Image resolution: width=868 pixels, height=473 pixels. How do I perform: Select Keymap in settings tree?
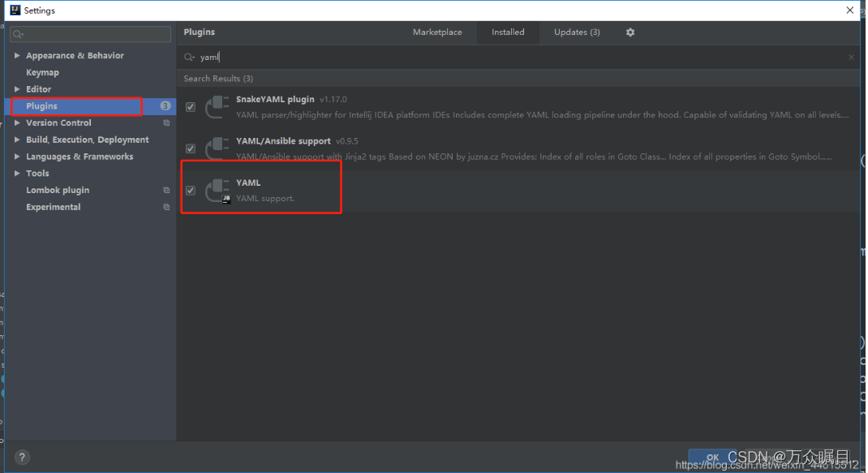43,72
